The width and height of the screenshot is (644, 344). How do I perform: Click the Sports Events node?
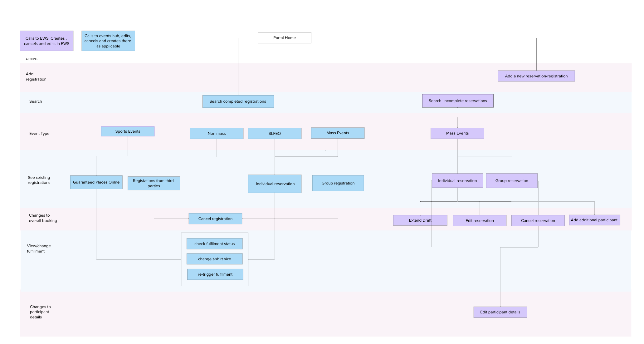coord(128,131)
